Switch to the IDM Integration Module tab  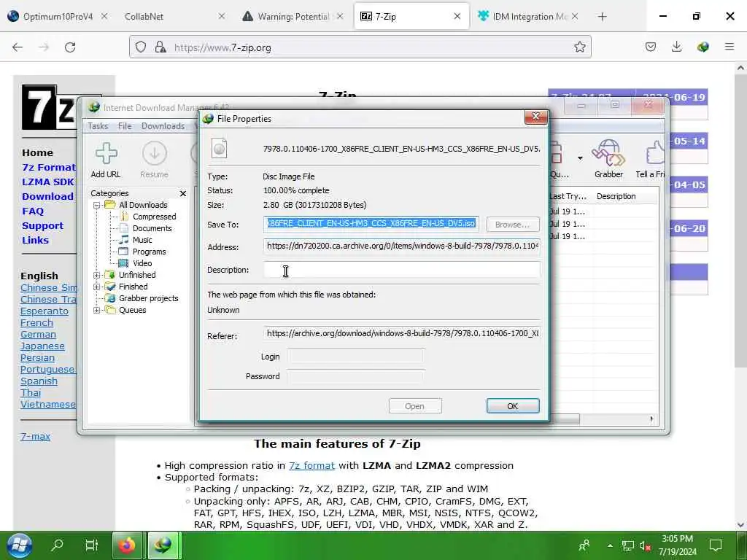[530, 17]
